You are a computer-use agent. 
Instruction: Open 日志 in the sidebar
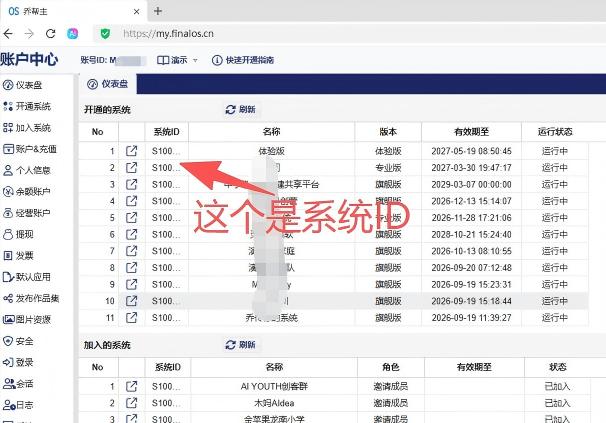pos(18,405)
